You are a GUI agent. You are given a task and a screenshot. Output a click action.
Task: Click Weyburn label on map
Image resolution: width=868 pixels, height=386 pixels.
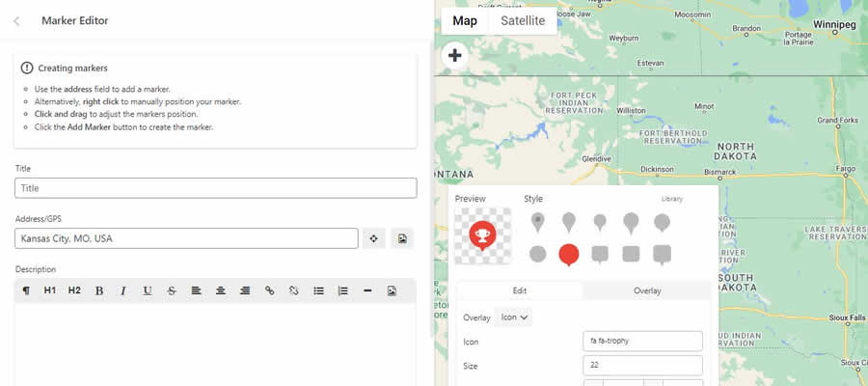624,39
